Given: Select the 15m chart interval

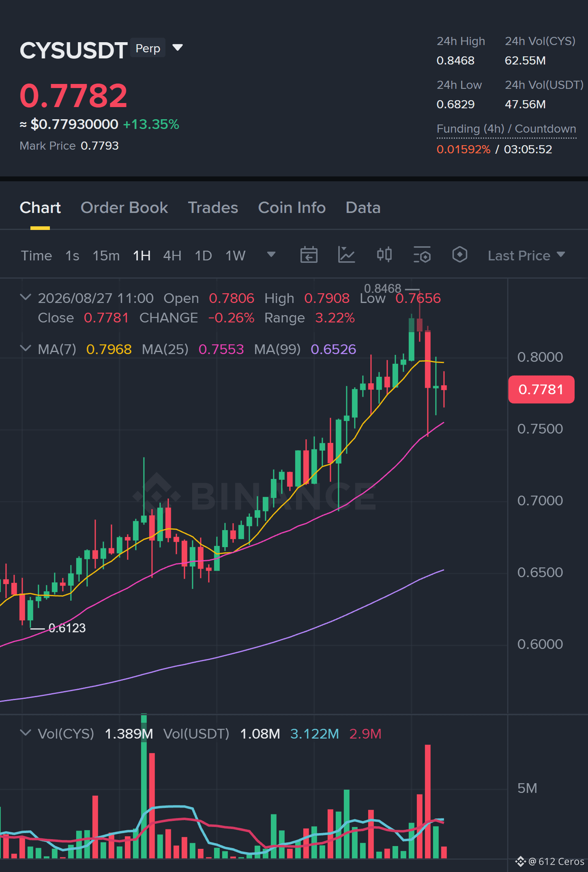Looking at the screenshot, I should tap(106, 256).
